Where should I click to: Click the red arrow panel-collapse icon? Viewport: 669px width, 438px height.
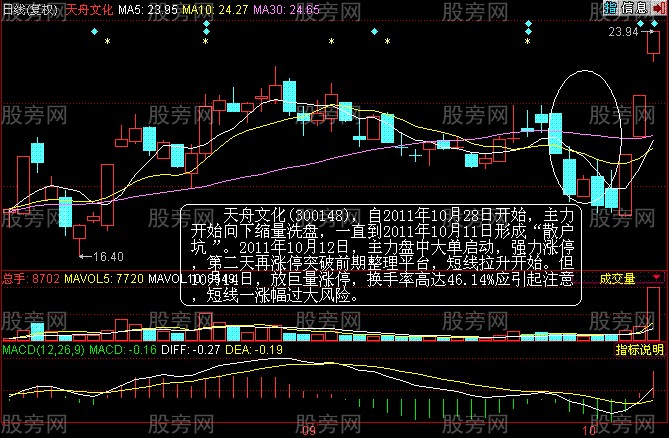point(660,8)
